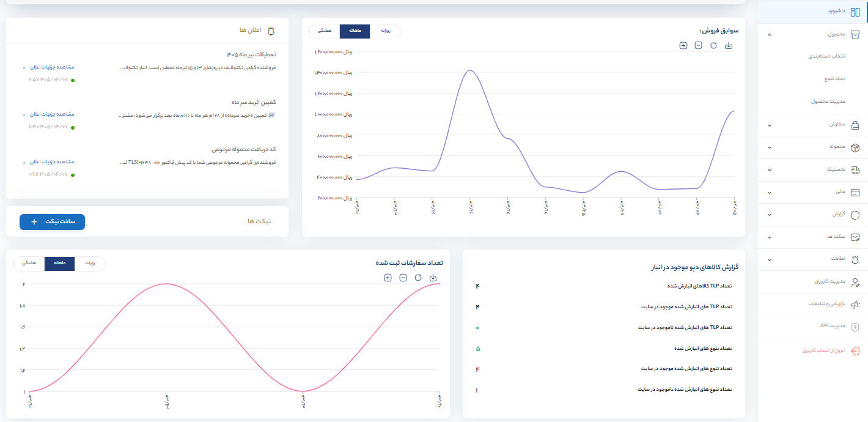The image size is (868, 422).
Task: Click the download icon on sales history chart
Action: pos(729,46)
